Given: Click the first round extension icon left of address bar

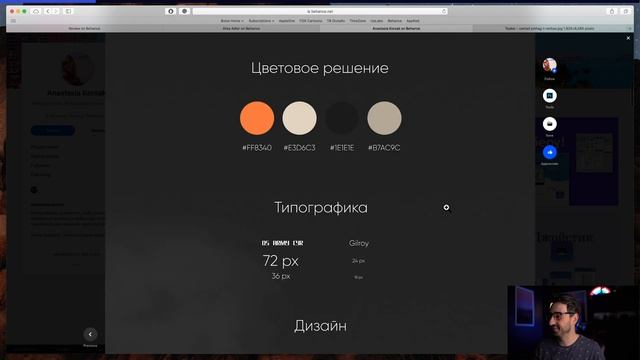Looking at the screenshot, I should pos(171,11).
